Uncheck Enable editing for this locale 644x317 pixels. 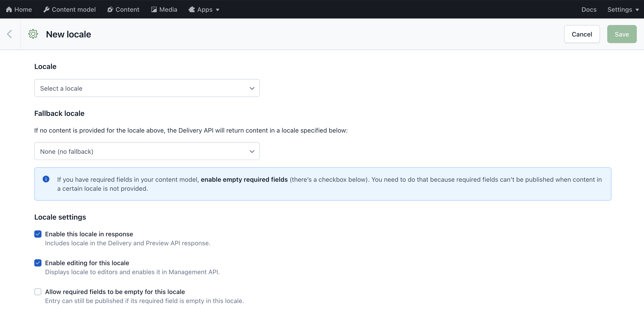[x=38, y=263]
